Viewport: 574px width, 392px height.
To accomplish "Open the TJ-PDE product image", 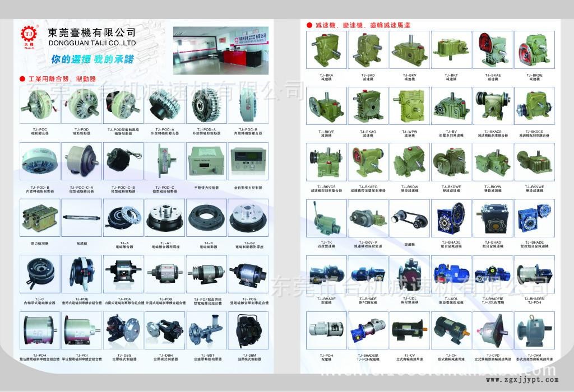I will 81,274.
